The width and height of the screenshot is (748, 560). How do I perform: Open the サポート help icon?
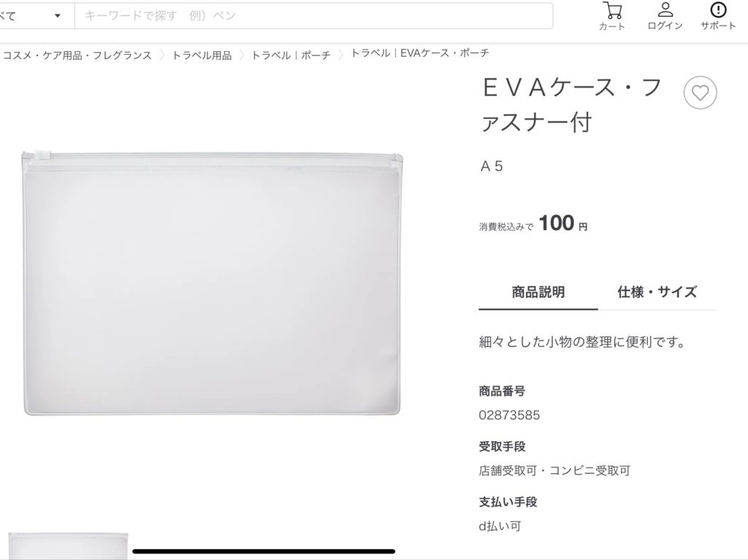(x=718, y=16)
